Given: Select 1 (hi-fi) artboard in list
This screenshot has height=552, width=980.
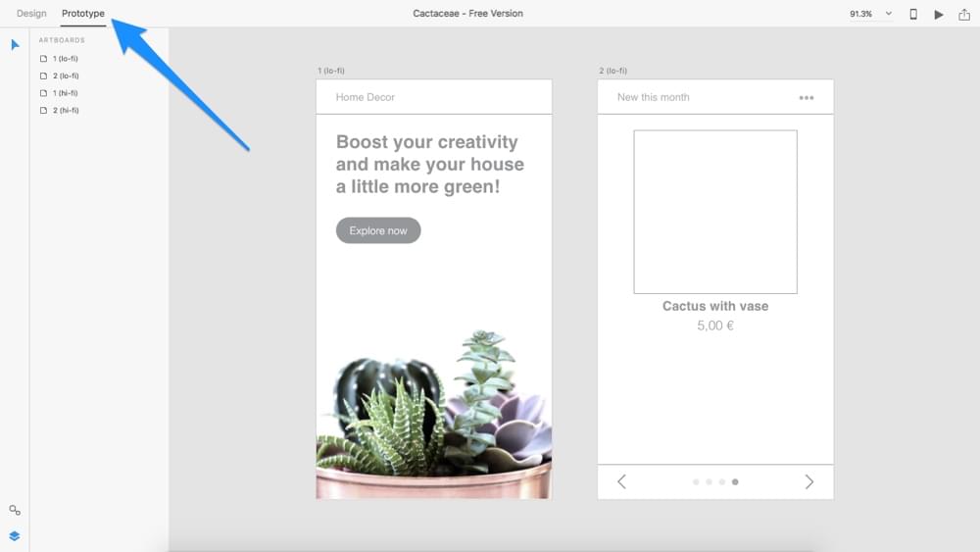Looking at the screenshot, I should pyautogui.click(x=65, y=93).
